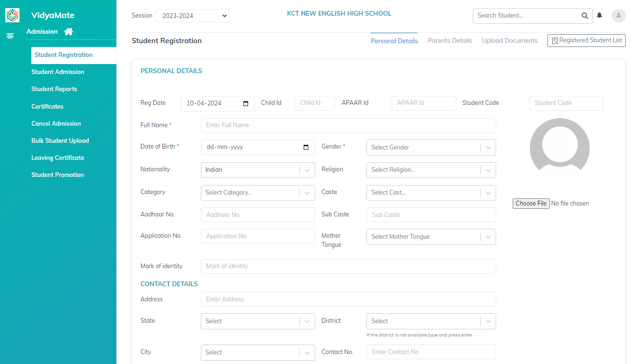Toggle the sidebar hamburger menu icon

click(10, 36)
